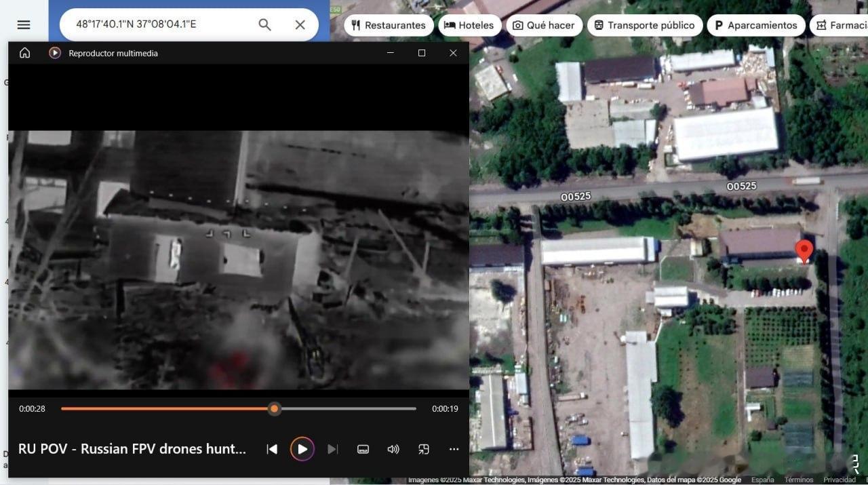Viewport: 868px width, 485px height.
Task: Open more options ellipsis menu
Action: coord(454,449)
